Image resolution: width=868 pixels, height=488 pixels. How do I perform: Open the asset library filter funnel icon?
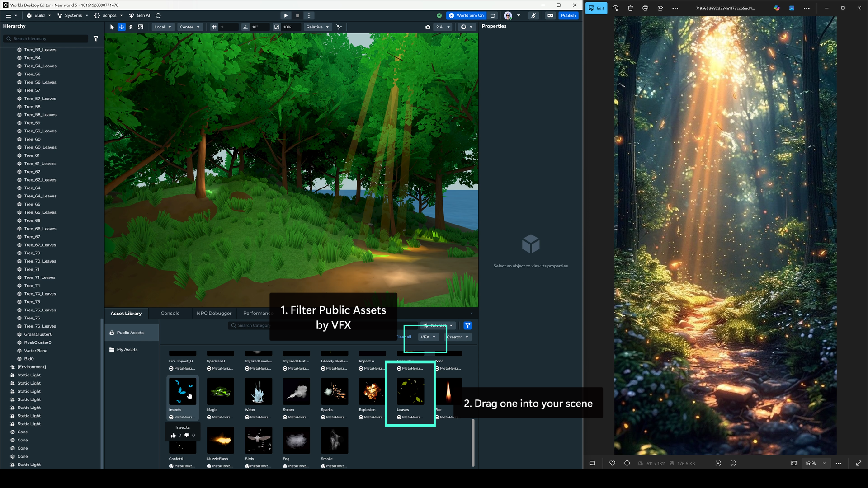468,325
